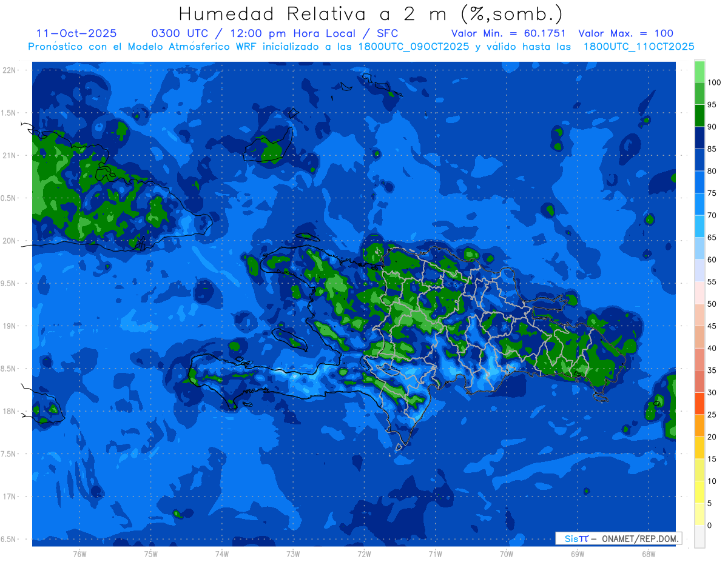
Task: Click the 68W longitude axis label
Action: click(x=648, y=554)
